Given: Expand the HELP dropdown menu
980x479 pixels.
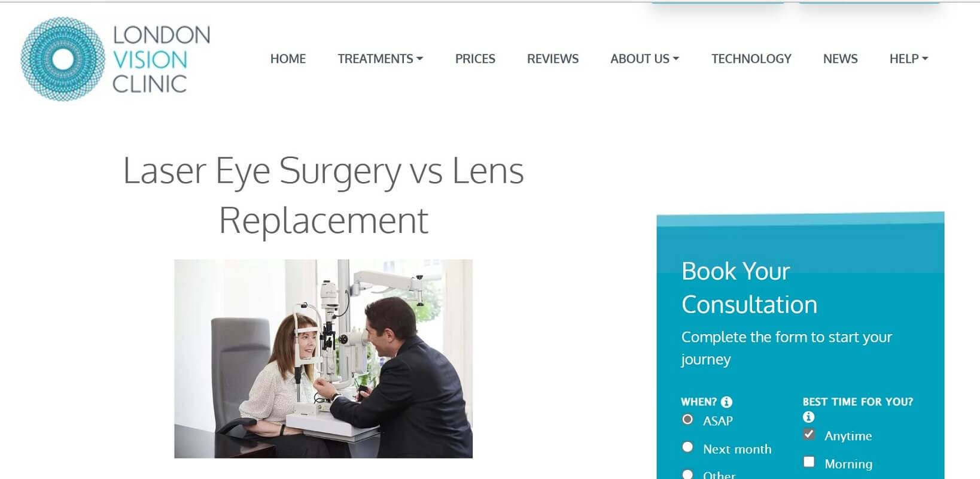Looking at the screenshot, I should [909, 59].
